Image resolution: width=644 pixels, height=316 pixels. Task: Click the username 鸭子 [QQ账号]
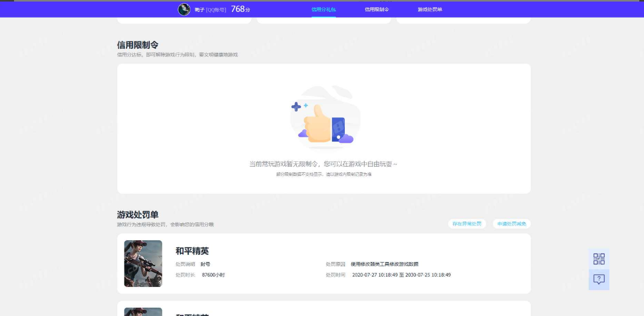point(211,10)
